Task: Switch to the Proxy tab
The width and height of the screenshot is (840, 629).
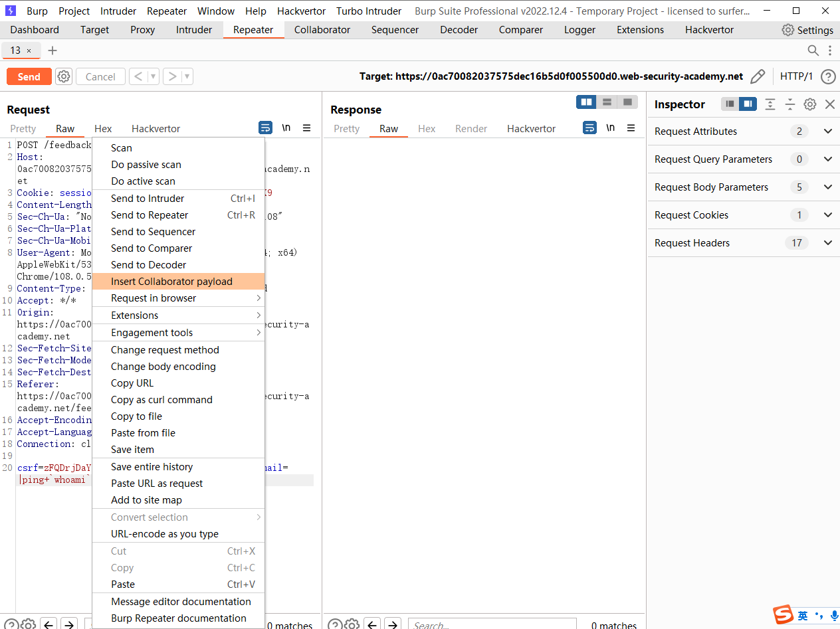Action: 142,30
